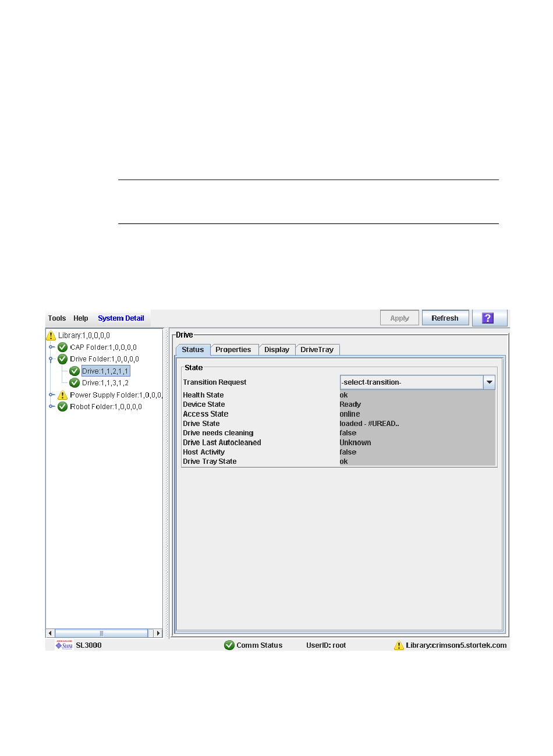
Task: Click the 'SL3000' status bar label
Action: pyautogui.click(x=88, y=645)
